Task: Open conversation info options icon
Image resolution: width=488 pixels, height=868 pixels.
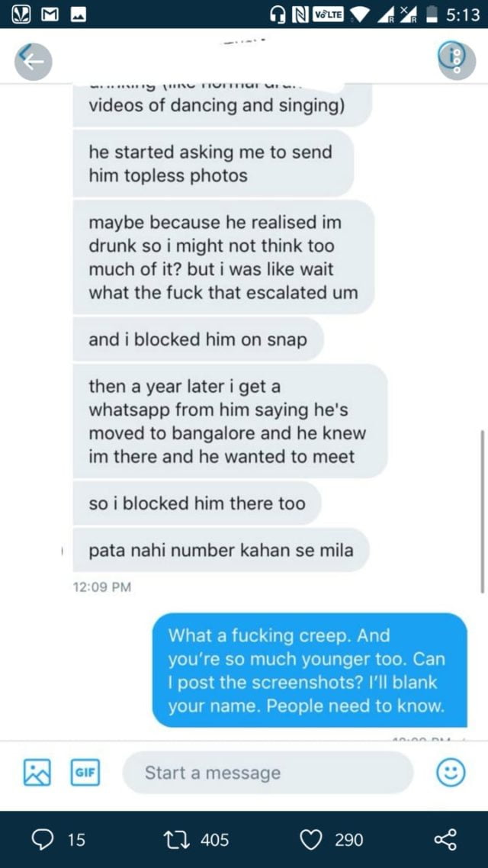Action: (x=456, y=59)
